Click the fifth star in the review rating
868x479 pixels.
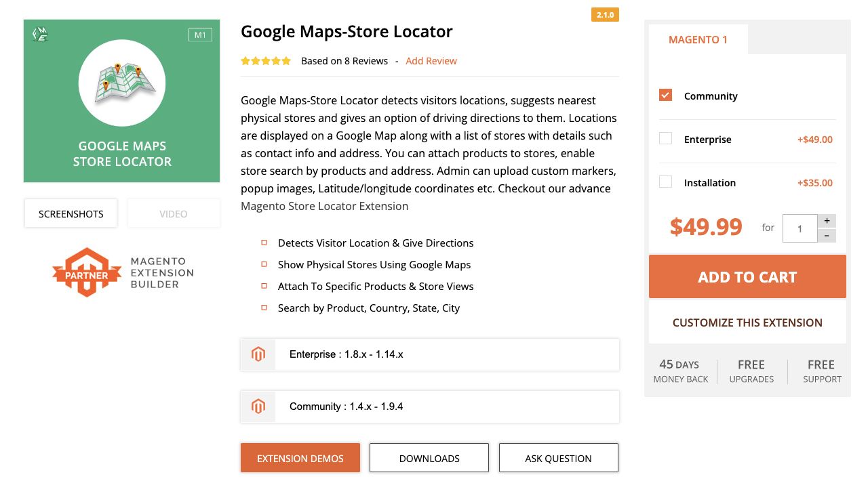click(286, 60)
